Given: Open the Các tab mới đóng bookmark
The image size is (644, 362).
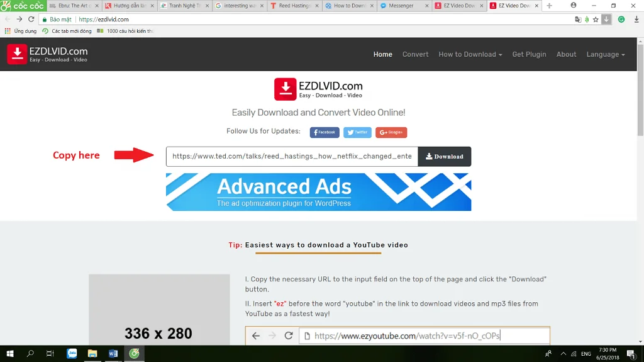Looking at the screenshot, I should tap(67, 31).
